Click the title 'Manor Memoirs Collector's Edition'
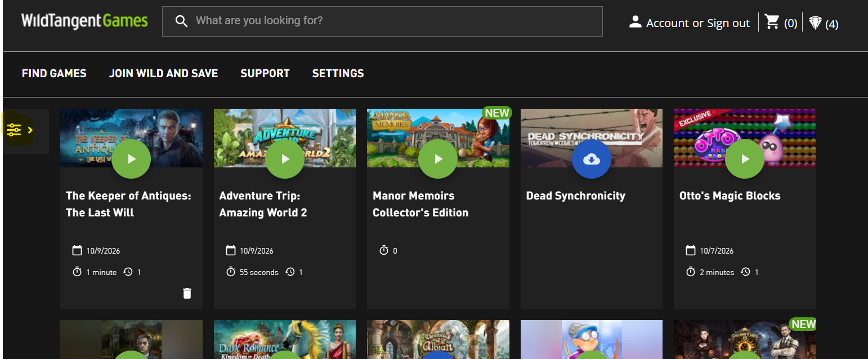The width and height of the screenshot is (868, 359). [420, 204]
